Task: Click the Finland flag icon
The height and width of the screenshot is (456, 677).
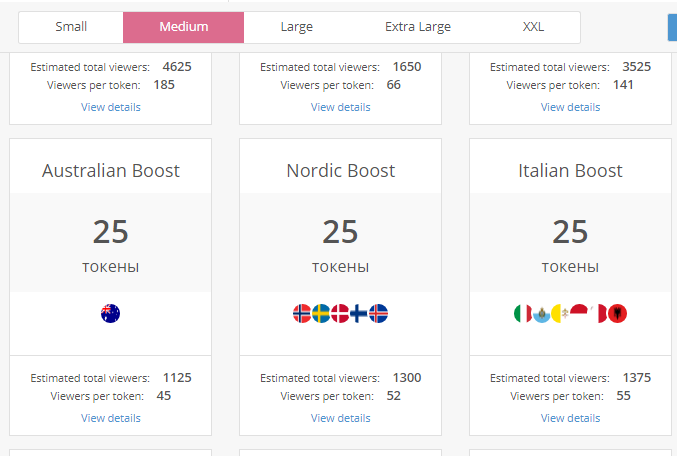Action: click(359, 314)
